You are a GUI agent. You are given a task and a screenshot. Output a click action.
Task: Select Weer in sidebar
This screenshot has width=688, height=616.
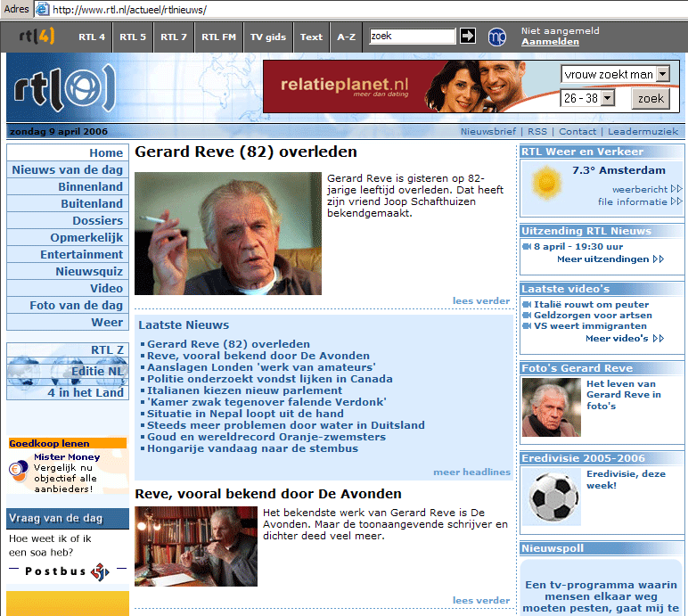click(68, 323)
